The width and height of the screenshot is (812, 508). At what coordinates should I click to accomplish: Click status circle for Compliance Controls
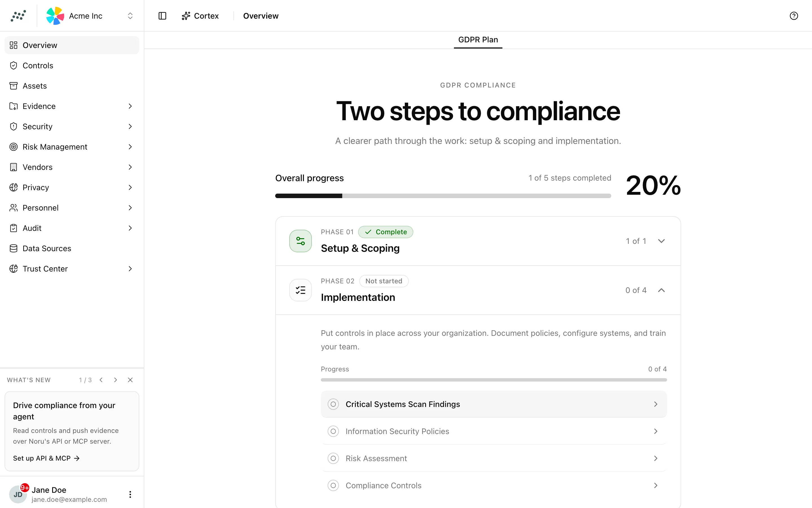[x=333, y=485]
